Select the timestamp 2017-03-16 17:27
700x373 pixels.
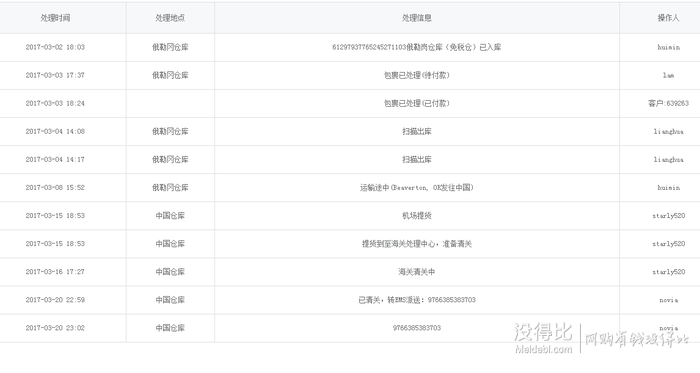click(x=55, y=272)
